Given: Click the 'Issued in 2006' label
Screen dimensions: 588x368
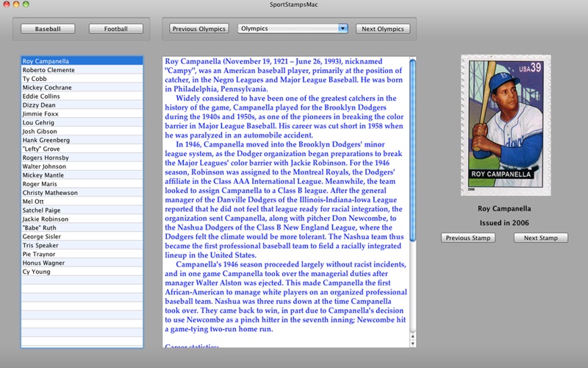Looking at the screenshot, I should pyautogui.click(x=504, y=223).
